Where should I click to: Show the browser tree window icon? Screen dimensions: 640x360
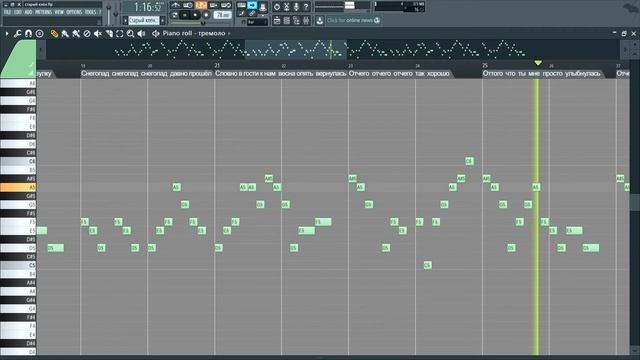[296, 20]
